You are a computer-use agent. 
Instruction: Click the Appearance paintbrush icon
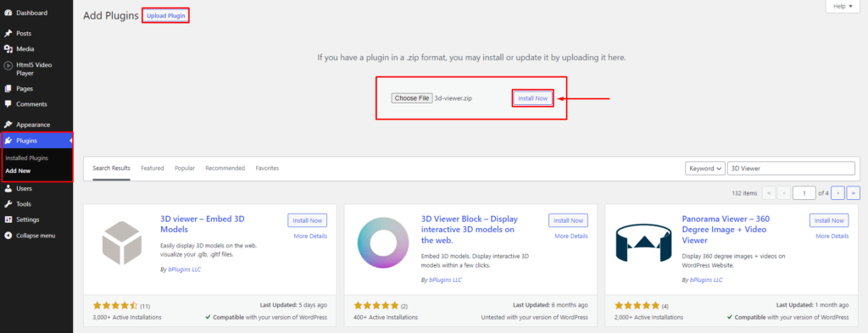[8, 125]
